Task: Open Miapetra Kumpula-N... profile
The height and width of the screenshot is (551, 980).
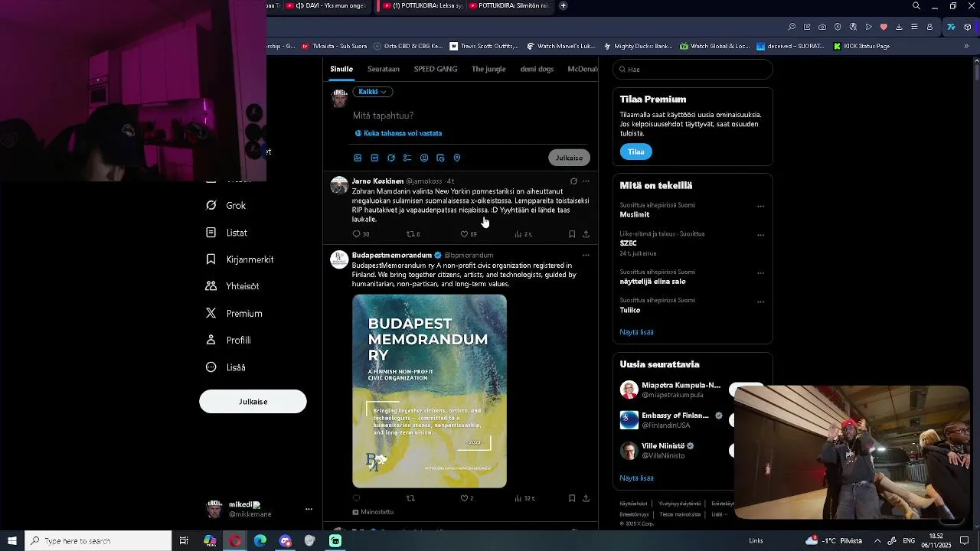Action: point(681,386)
